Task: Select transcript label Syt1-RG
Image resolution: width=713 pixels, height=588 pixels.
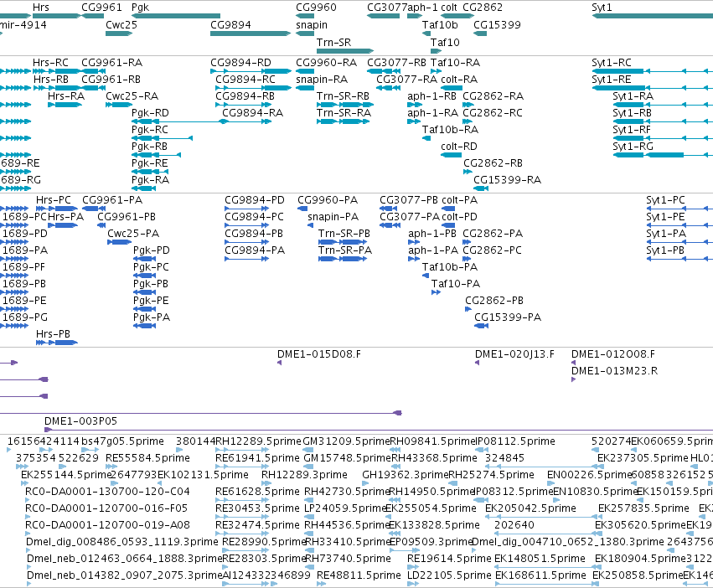Action: coord(633,147)
